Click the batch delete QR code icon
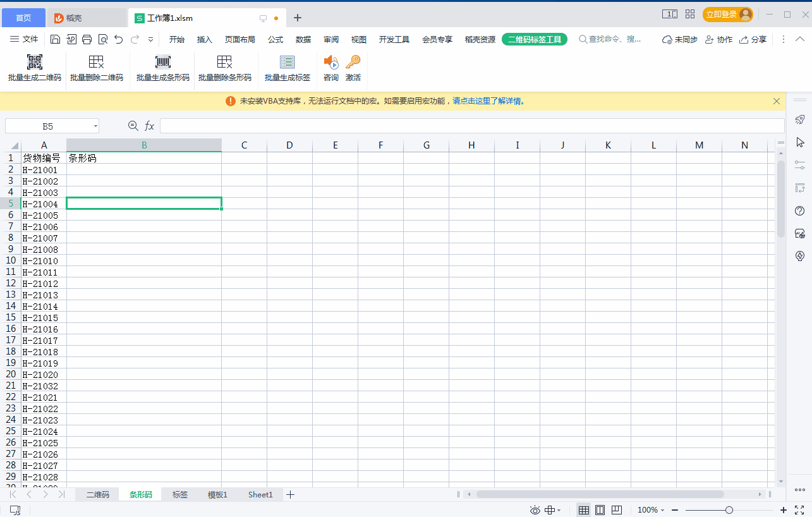This screenshot has height=517, width=812. 97,62
